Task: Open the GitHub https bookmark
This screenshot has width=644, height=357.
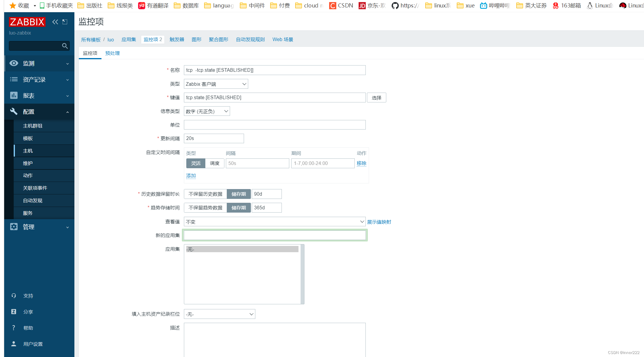Action: point(405,5)
